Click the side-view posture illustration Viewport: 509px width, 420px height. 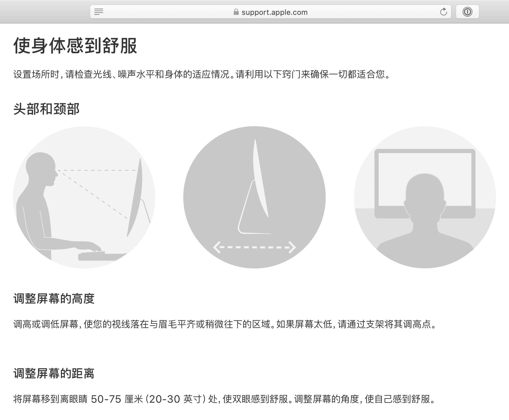(84, 197)
